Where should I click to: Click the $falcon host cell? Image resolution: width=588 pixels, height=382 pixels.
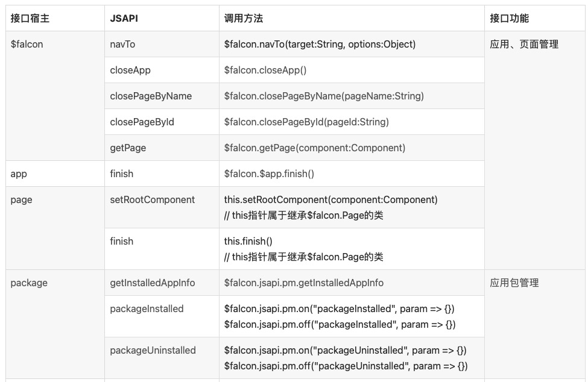[x=27, y=44]
